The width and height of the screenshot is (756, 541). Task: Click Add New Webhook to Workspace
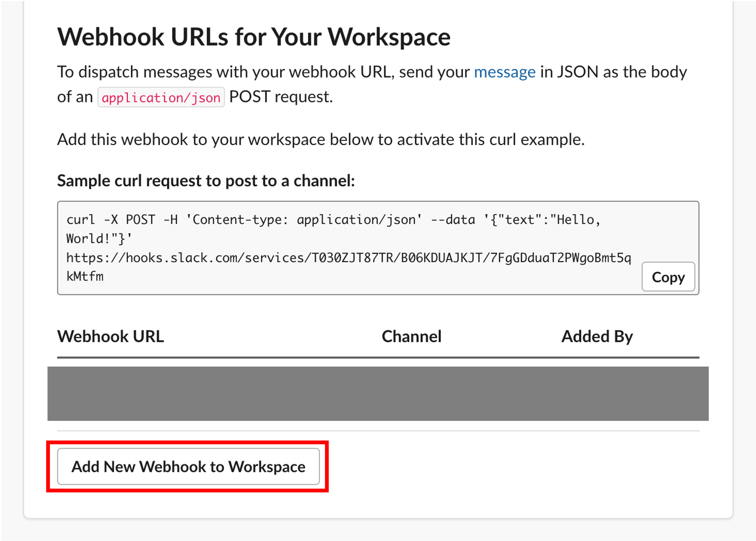pyautogui.click(x=188, y=466)
